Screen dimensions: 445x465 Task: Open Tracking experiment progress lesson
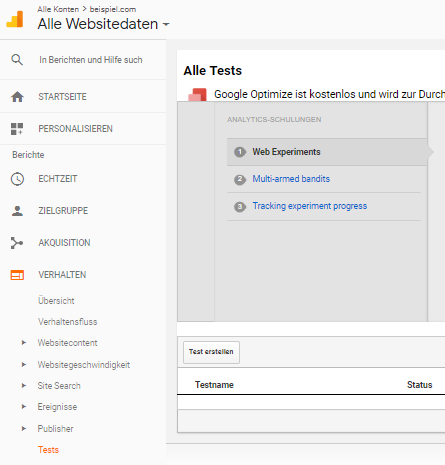[x=310, y=206]
